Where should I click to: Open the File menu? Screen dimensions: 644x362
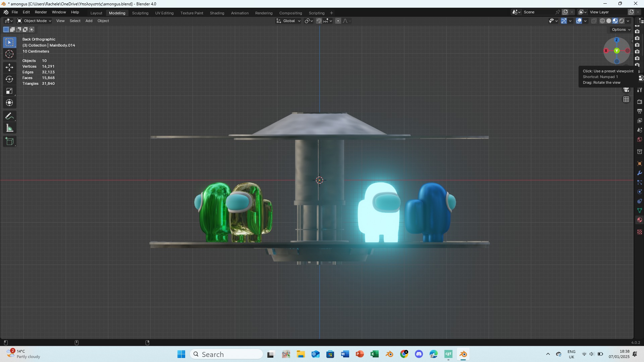point(15,12)
